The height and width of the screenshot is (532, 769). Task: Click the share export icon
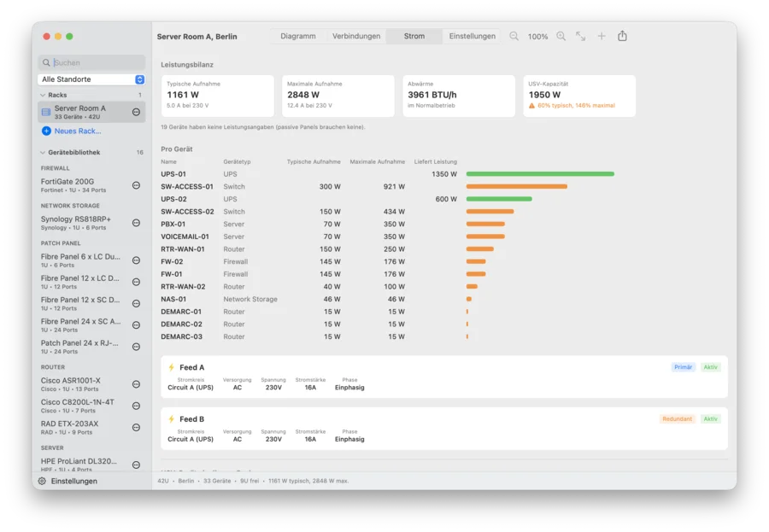pyautogui.click(x=622, y=36)
